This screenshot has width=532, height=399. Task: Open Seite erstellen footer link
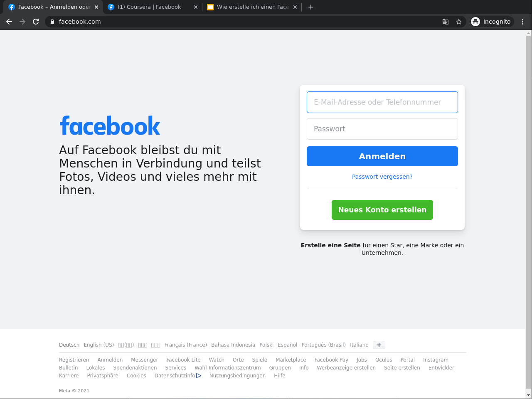click(402, 368)
